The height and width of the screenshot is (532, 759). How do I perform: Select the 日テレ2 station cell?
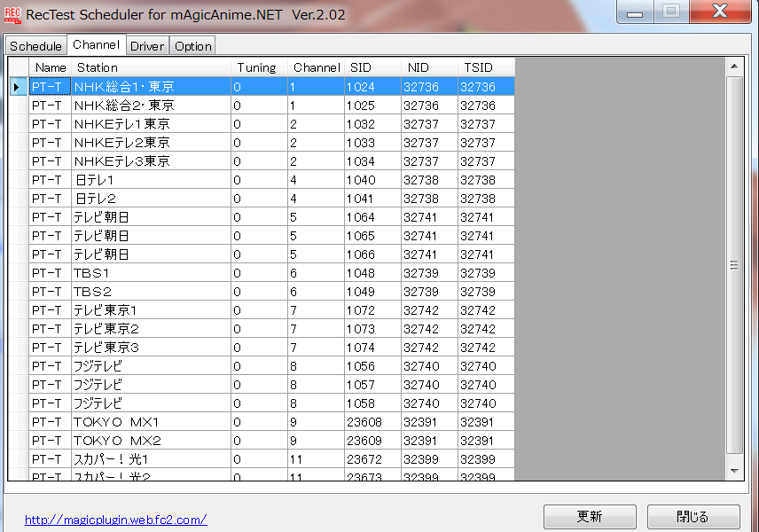(151, 199)
